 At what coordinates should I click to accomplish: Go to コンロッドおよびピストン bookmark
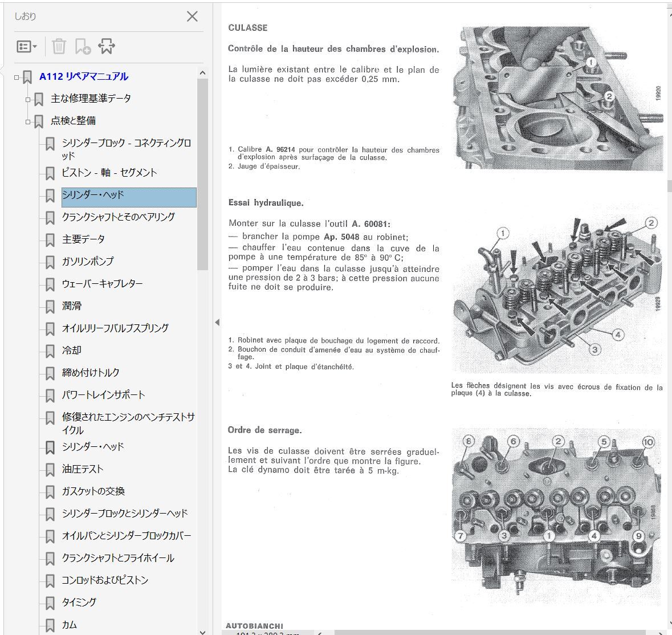pyautogui.click(x=105, y=580)
